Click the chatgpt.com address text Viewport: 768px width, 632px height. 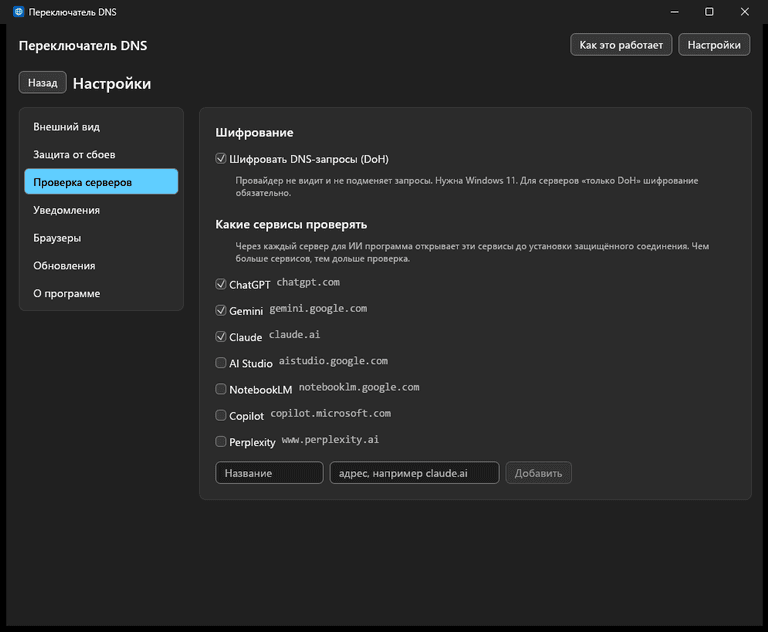[x=308, y=282]
